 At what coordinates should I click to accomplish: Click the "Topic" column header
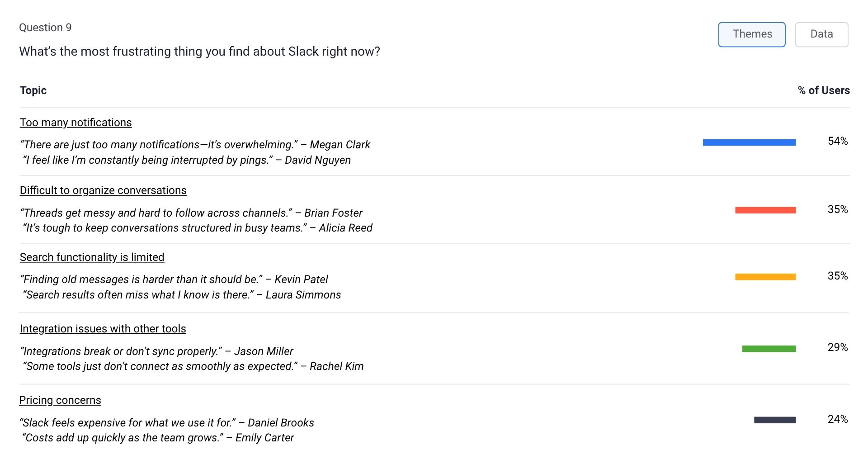33,90
